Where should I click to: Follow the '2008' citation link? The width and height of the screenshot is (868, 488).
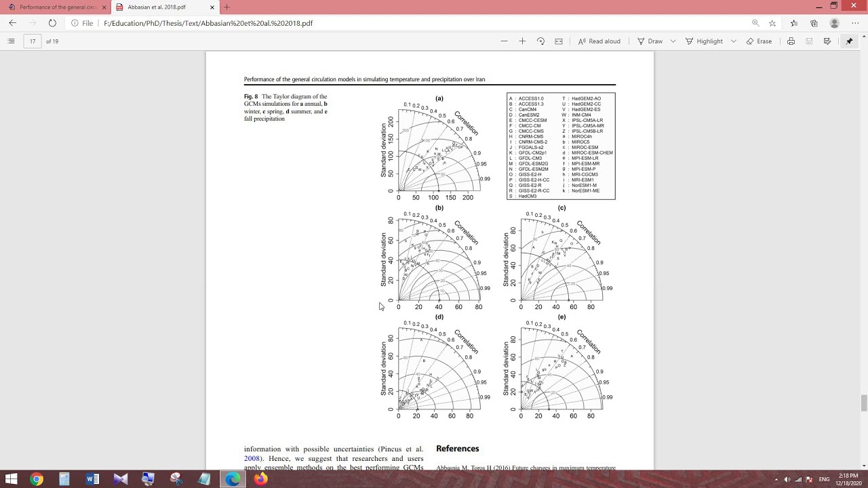click(x=252, y=458)
